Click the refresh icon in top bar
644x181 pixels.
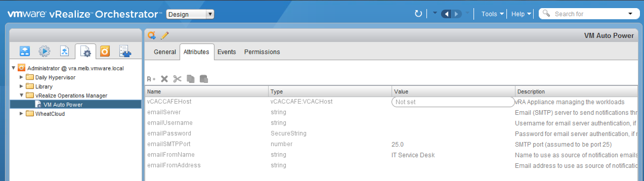coord(418,14)
